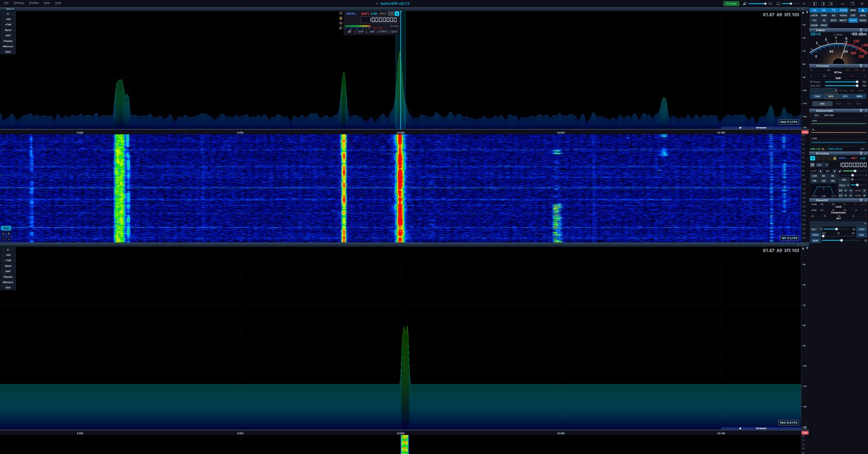Viewport: 868px width, 454px height.
Task: Click the headphone icon in the title bar
Action: [x=778, y=4]
